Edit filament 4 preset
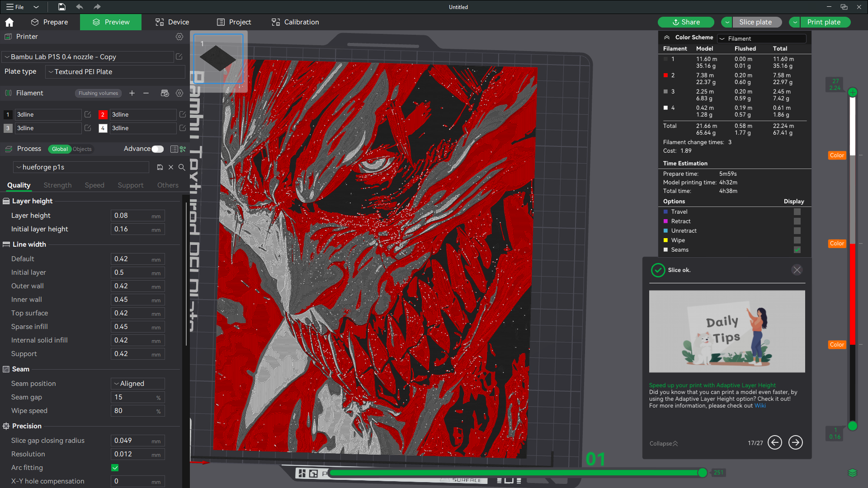Screen dimensions: 868x488 [183, 128]
